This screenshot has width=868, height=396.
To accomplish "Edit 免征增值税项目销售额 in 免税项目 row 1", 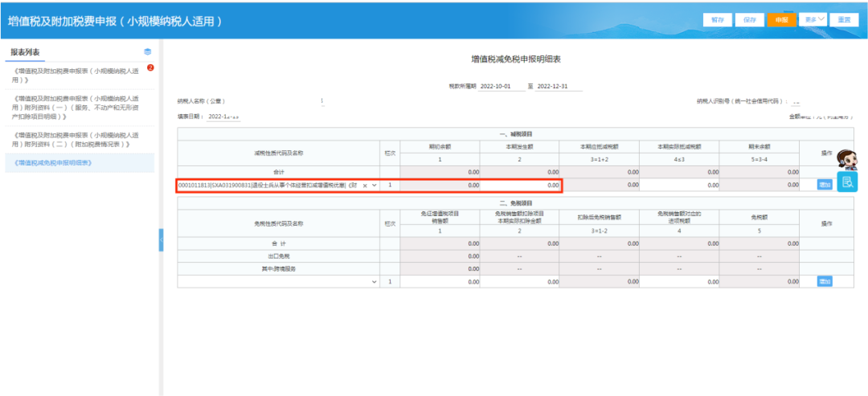I will click(x=440, y=282).
